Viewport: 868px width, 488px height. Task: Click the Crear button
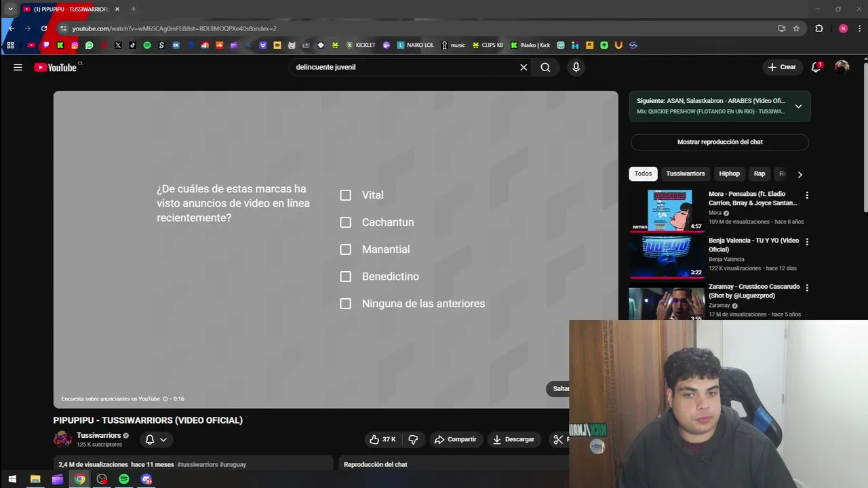click(x=781, y=67)
